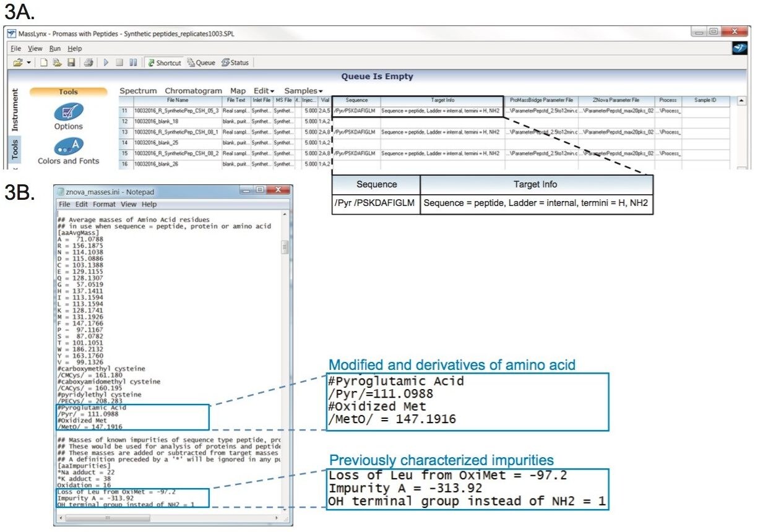Click the Notepad vertical scrollbar thumb
Screen dimensions: 763x532
(285, 246)
